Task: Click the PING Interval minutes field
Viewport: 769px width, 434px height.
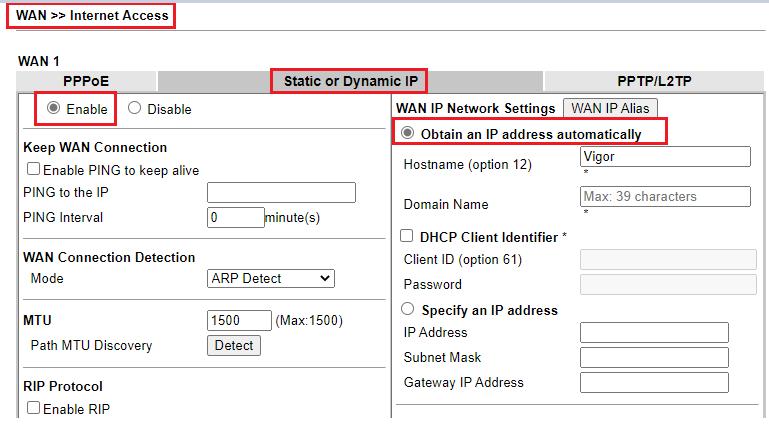Action: [235, 217]
